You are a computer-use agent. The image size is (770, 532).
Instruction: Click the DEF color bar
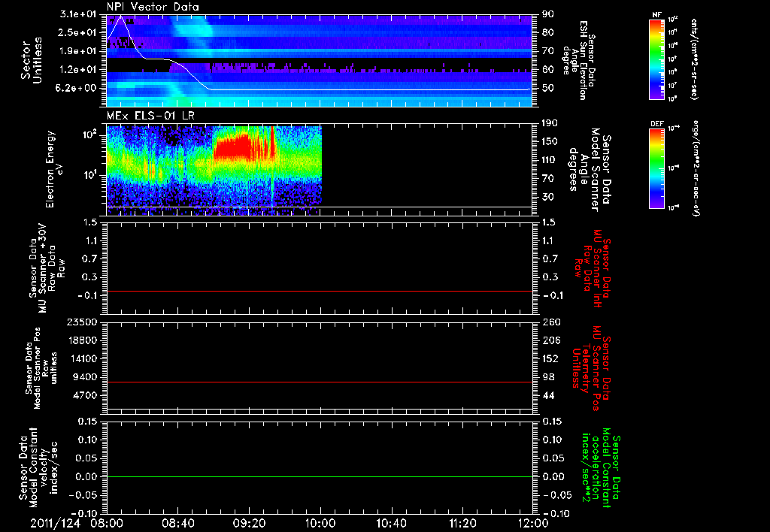(657, 168)
